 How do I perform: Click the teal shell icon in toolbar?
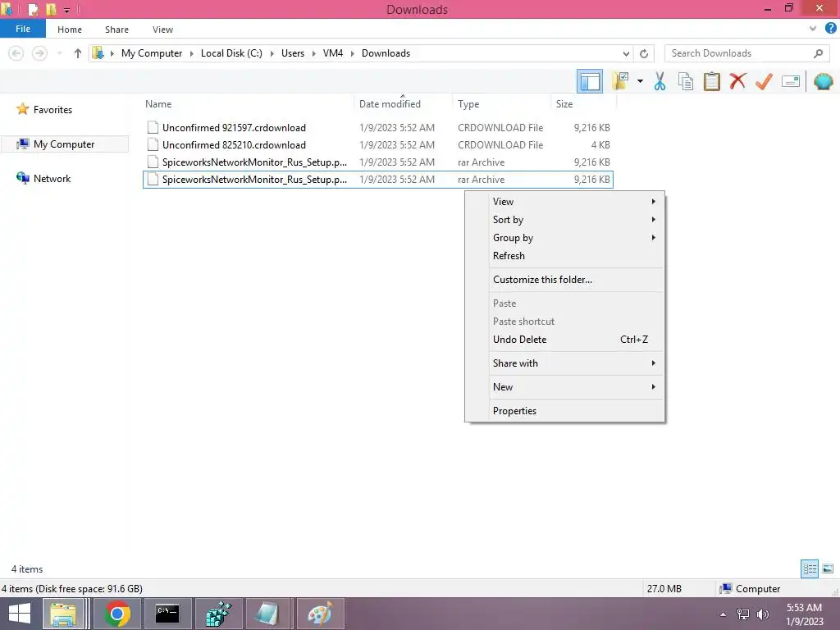pos(823,81)
